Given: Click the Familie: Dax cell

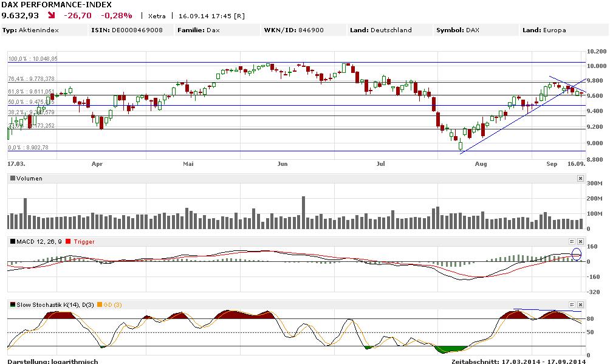Looking at the screenshot, I should [218, 30].
